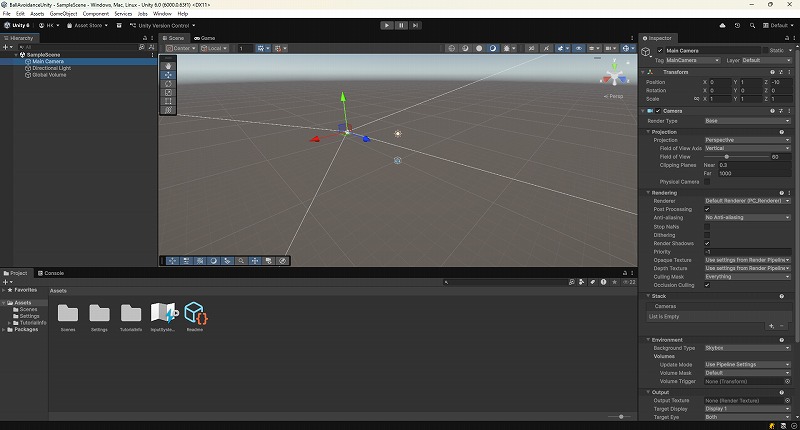Toggle hidden packages visibility eye showing 22
800x430 pixels.
click(x=629, y=282)
